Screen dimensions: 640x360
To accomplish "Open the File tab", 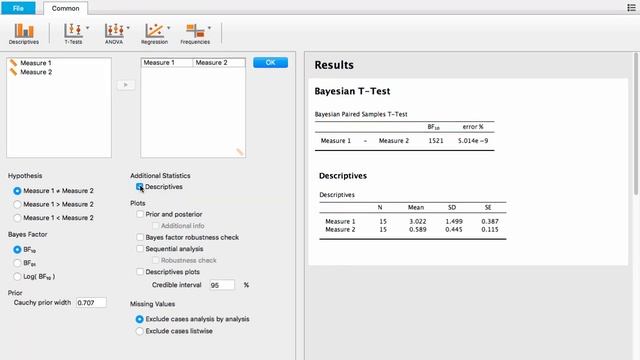I will click(18, 8).
